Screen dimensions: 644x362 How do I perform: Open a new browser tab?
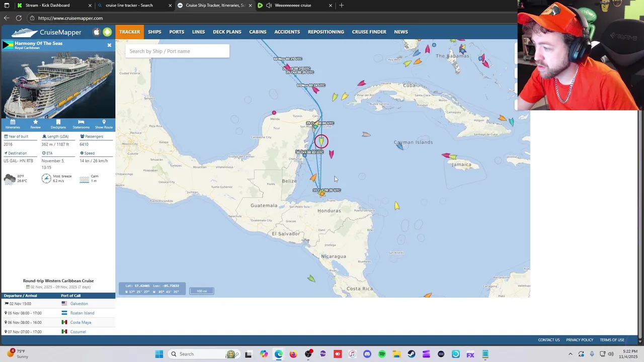(342, 5)
